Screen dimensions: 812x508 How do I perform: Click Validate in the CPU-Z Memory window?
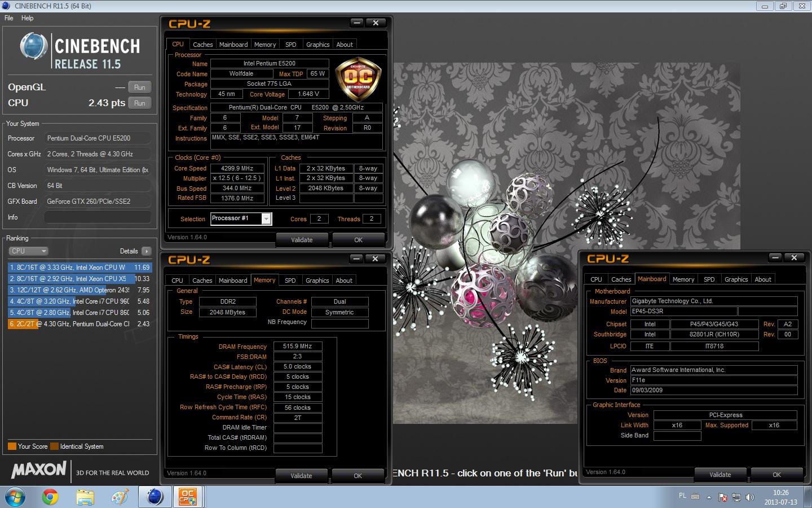tap(301, 476)
